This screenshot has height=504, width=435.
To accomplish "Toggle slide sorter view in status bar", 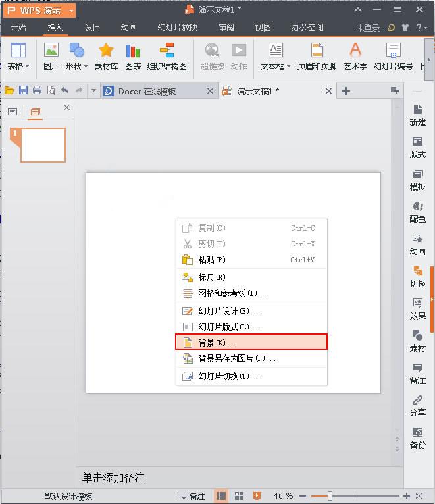I will [239, 496].
